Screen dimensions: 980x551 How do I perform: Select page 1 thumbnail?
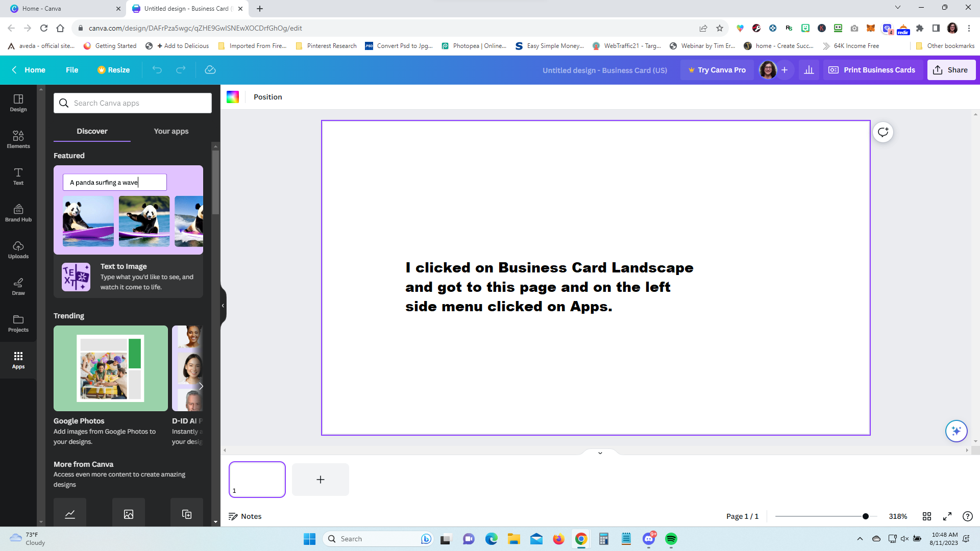coord(257,480)
